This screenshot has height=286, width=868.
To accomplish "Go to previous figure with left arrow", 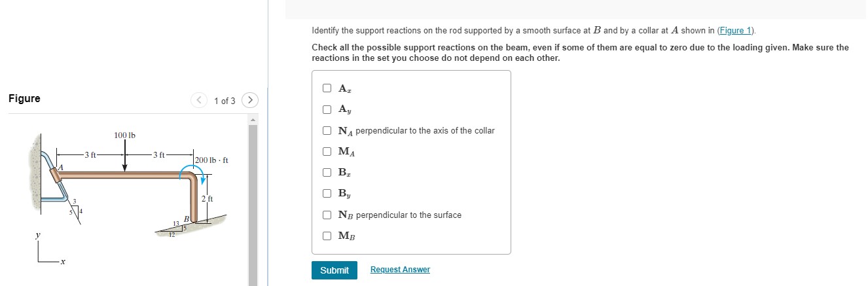I will click(199, 100).
